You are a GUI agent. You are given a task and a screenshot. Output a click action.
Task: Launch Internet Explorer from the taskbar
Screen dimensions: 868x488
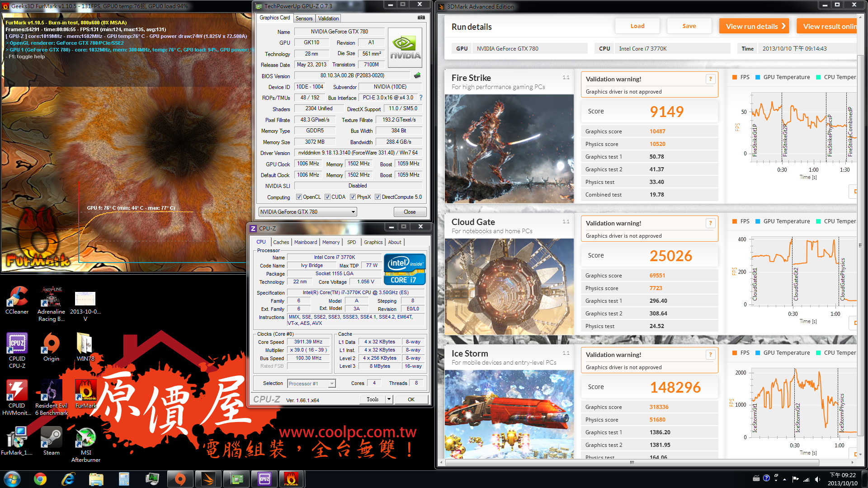point(68,479)
